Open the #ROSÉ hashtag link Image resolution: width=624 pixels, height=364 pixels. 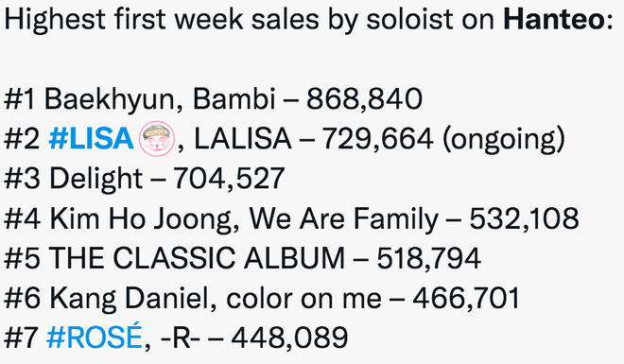pyautogui.click(x=95, y=338)
